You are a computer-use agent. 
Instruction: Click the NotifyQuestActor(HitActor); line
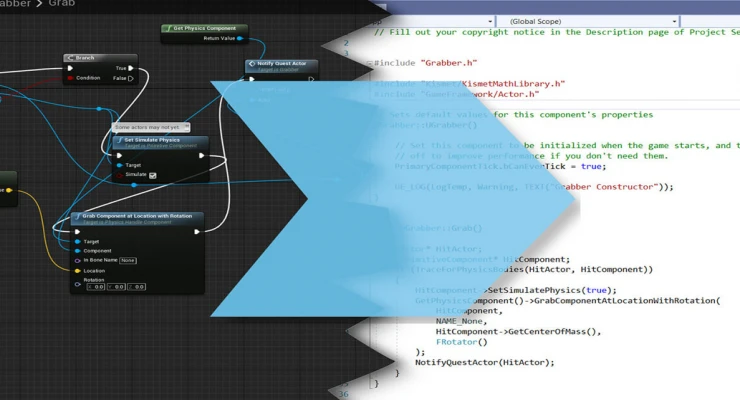click(485, 362)
